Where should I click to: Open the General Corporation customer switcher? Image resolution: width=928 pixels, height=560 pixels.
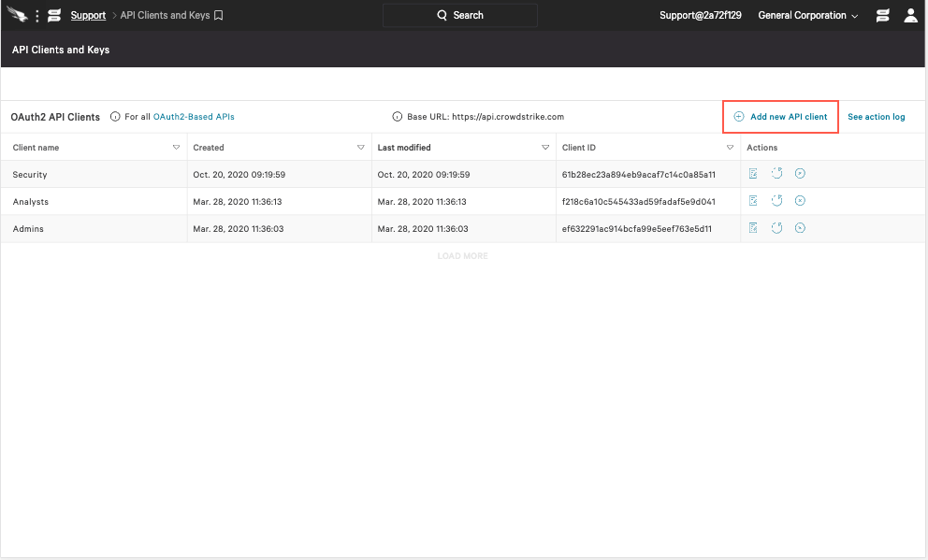coord(805,15)
